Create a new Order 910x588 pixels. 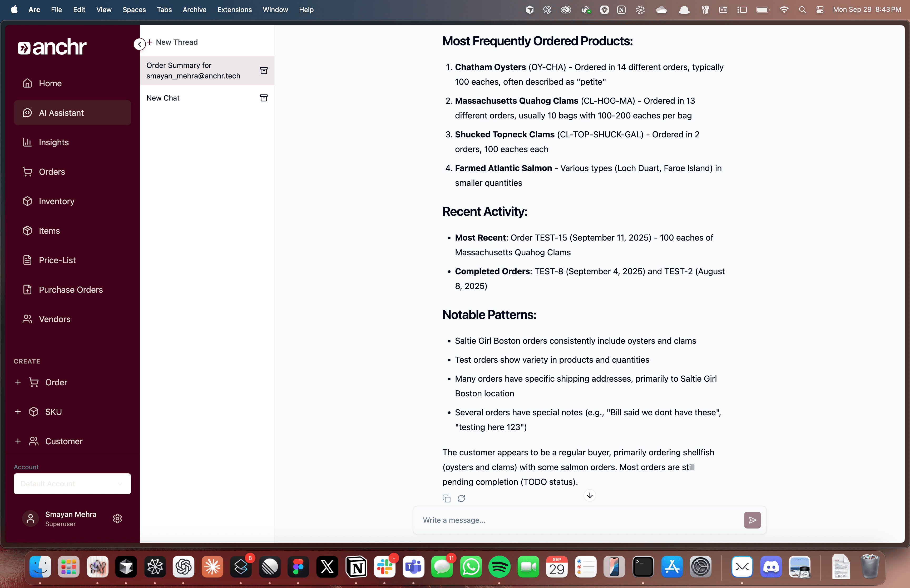(56, 382)
